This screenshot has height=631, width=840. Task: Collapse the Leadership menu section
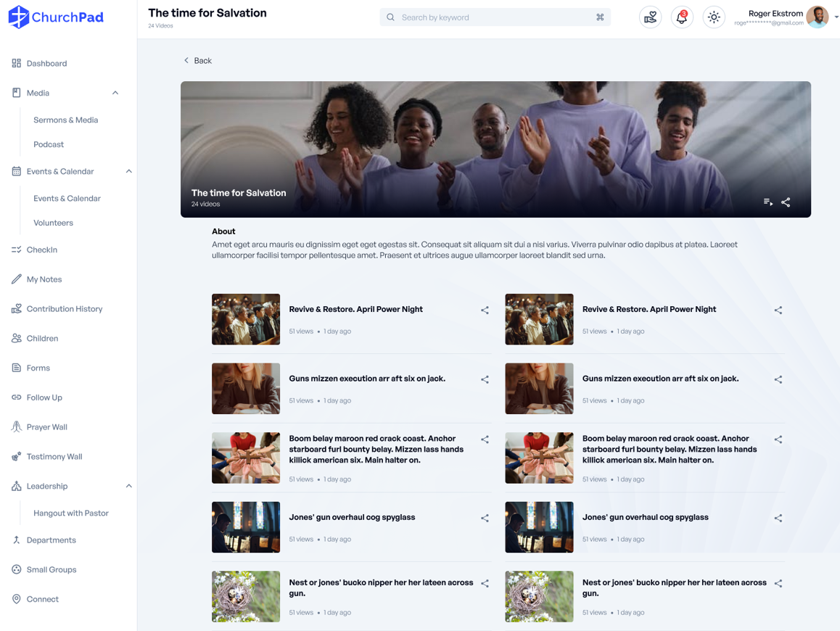[x=128, y=486]
